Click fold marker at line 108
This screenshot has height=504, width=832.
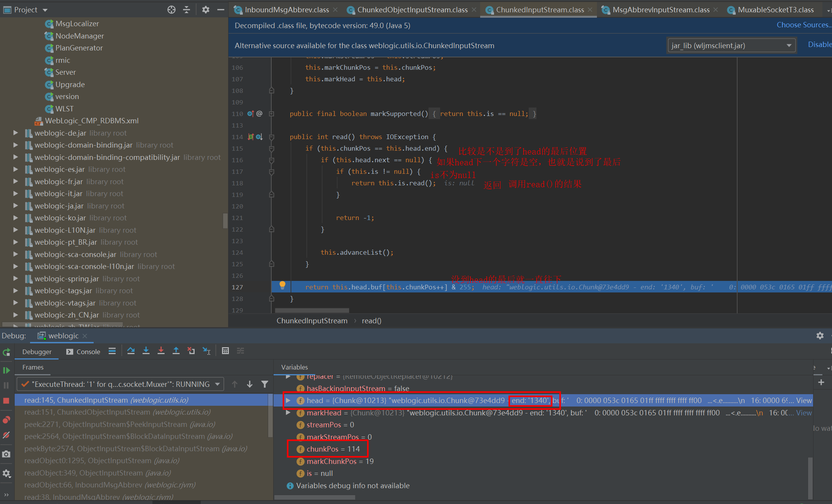click(x=271, y=91)
